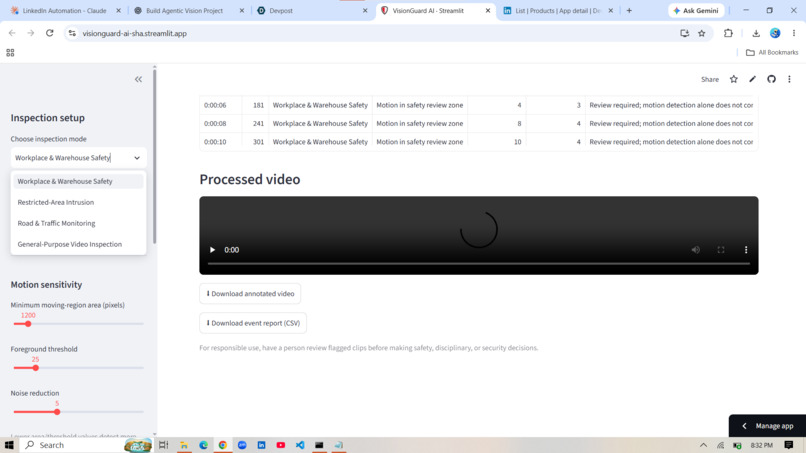The width and height of the screenshot is (806, 453).
Task: Open the Manage app panel
Action: (x=767, y=426)
